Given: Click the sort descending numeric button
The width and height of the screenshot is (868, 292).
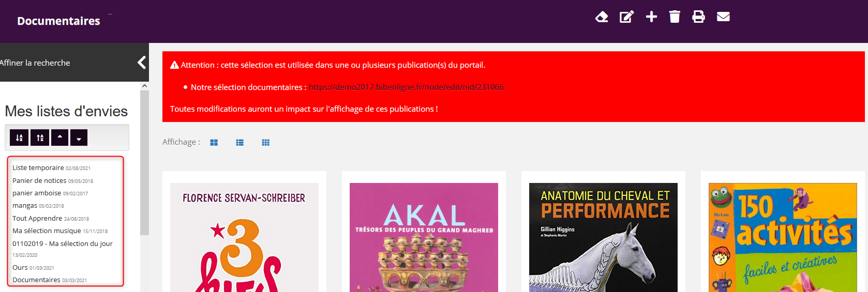Looking at the screenshot, I should pos(19,137).
